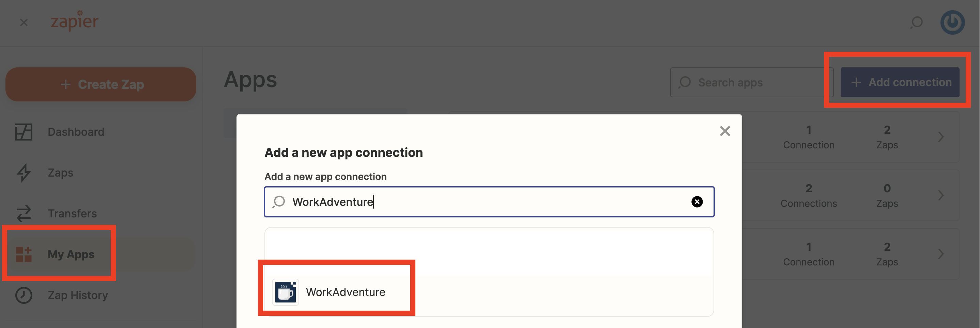This screenshot has width=980, height=328.
Task: Click the close X at top left
Action: [x=24, y=22]
